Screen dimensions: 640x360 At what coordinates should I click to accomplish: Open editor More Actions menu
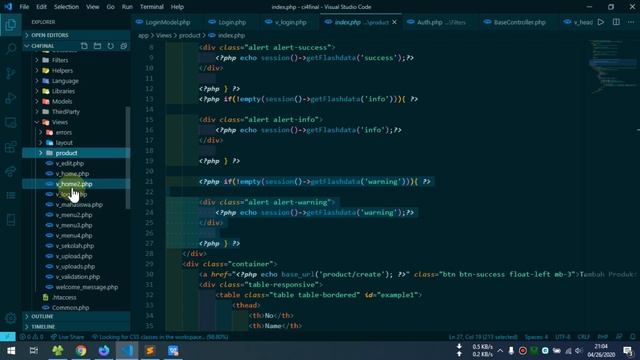click(x=631, y=22)
